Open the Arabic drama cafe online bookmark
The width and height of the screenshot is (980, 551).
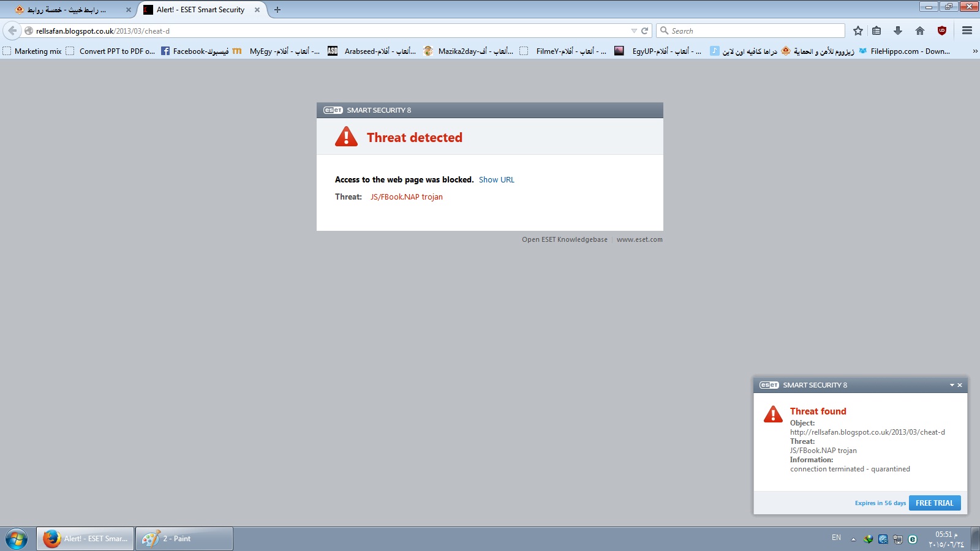744,51
